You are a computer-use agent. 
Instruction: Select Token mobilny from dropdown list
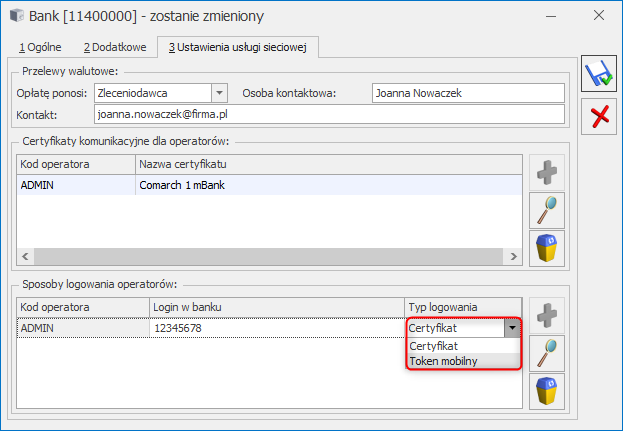(444, 361)
